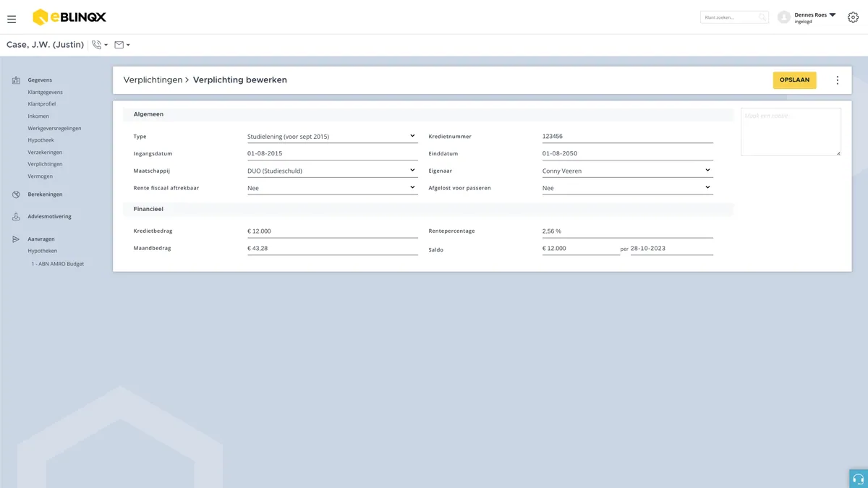Screen dimensions: 868x488
Task: Open the three-dot more options menu
Action: tap(837, 80)
